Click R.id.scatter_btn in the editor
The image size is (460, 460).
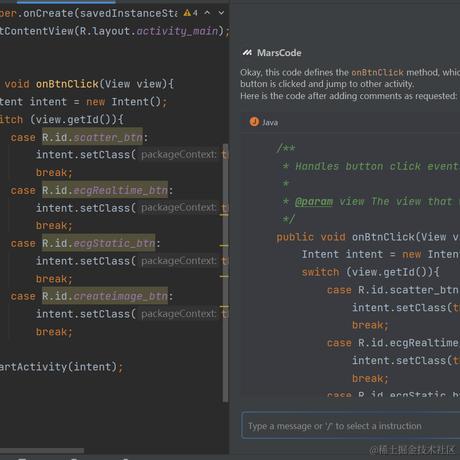pyautogui.click(x=92, y=137)
